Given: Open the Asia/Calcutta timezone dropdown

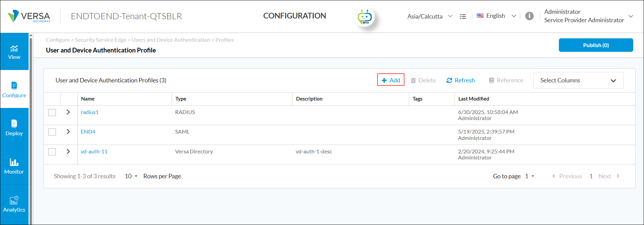Looking at the screenshot, I should (430, 16).
